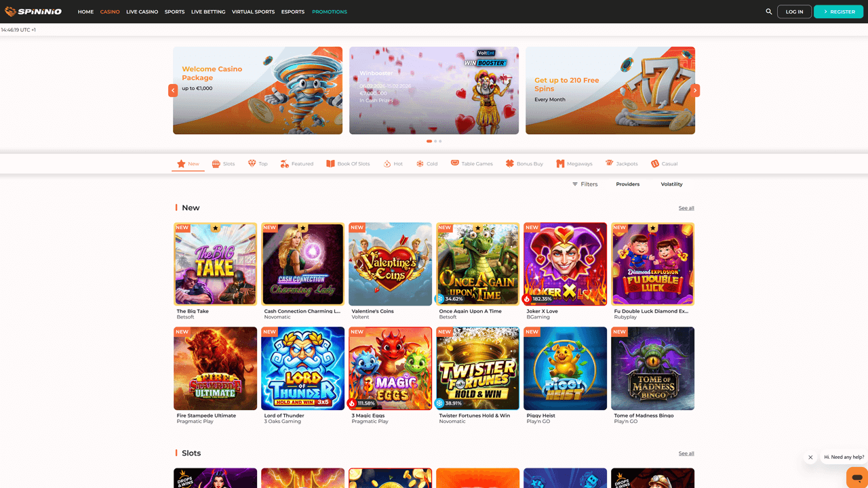Open the Winbooster promotion banner
Viewport: 868px width, 488px height.
tap(434, 90)
